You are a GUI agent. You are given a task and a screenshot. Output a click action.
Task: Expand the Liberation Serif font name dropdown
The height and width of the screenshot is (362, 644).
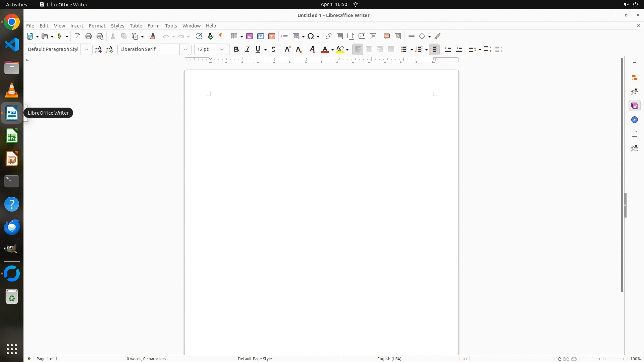(185, 49)
